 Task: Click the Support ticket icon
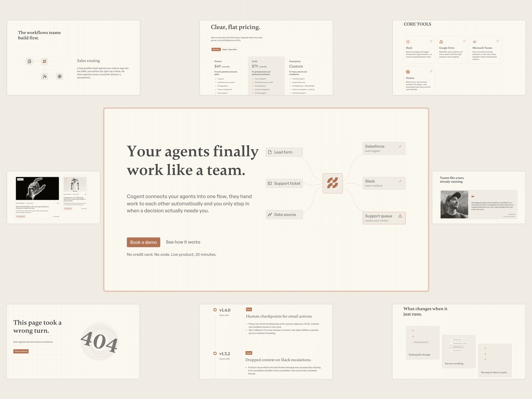pos(270,183)
